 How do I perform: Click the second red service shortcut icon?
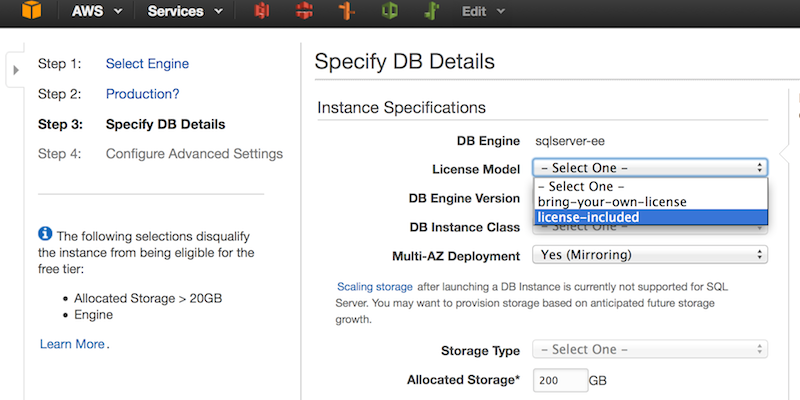point(304,13)
